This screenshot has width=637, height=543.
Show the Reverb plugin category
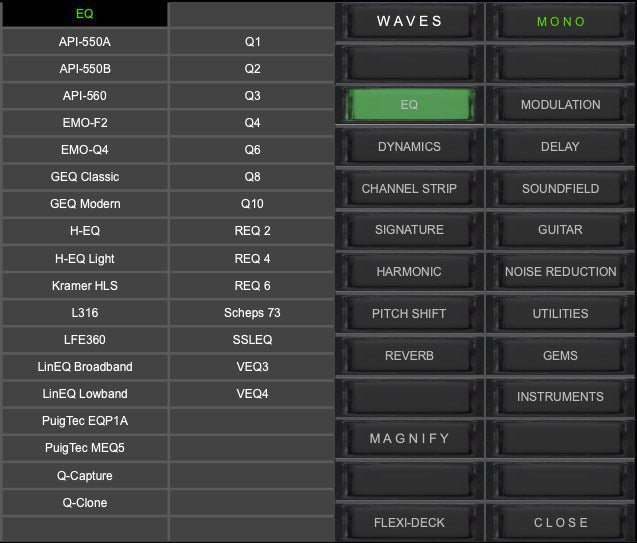coord(409,356)
